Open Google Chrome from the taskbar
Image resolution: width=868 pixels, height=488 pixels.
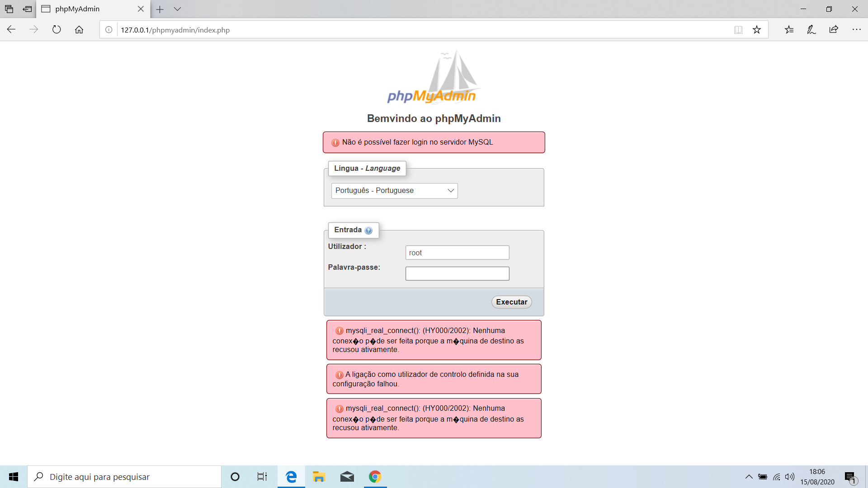coord(375,477)
